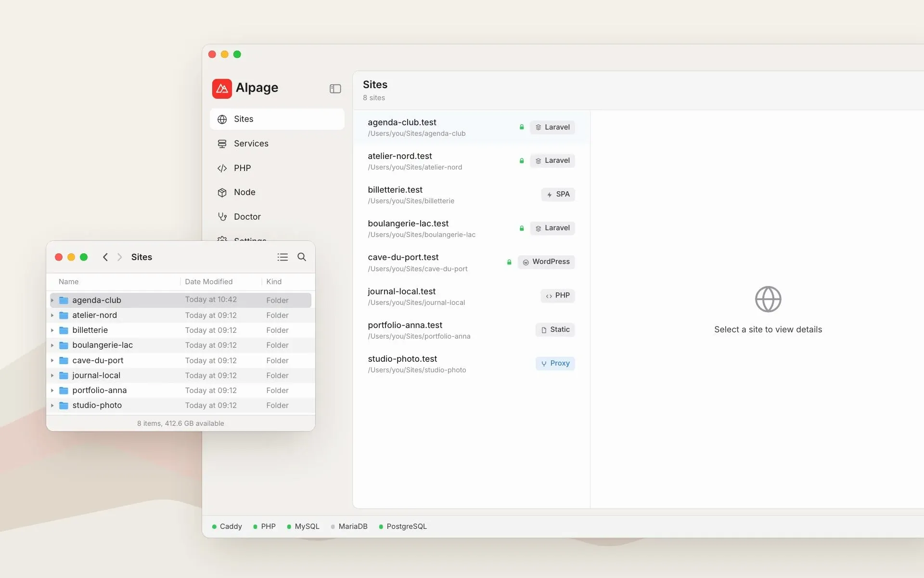Click the journal-local folder icon in Finder

pos(64,375)
